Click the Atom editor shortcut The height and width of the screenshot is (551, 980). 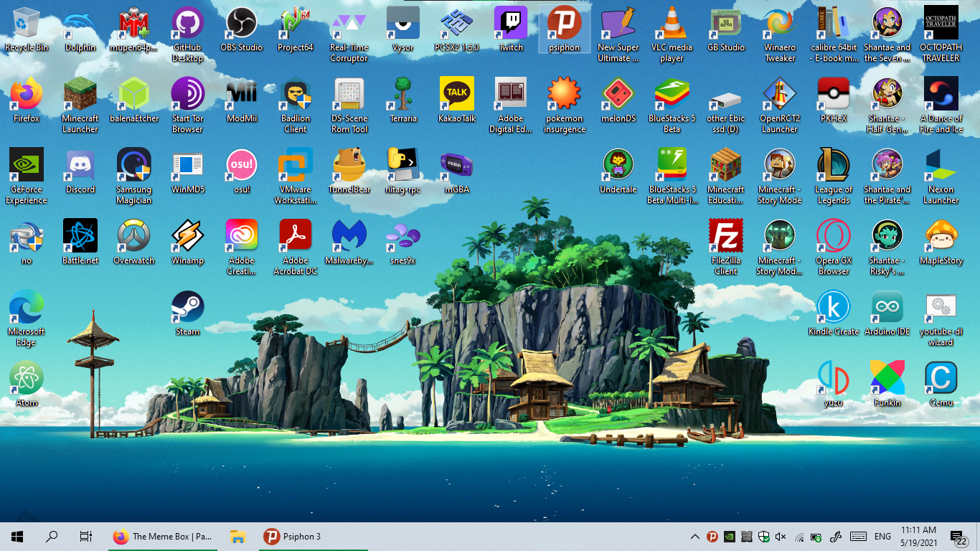pos(27,385)
